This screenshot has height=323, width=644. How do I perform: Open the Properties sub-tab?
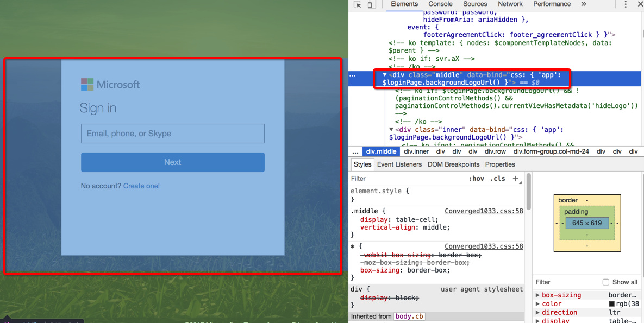(500, 164)
